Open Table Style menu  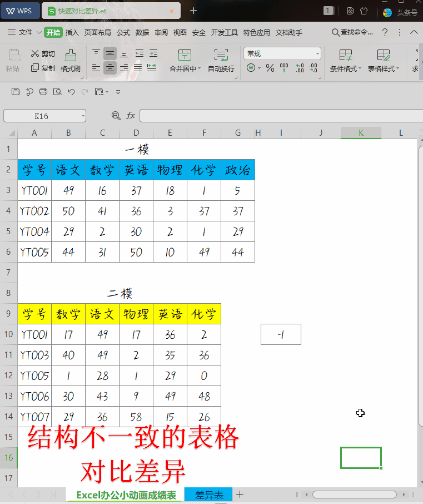pyautogui.click(x=384, y=61)
